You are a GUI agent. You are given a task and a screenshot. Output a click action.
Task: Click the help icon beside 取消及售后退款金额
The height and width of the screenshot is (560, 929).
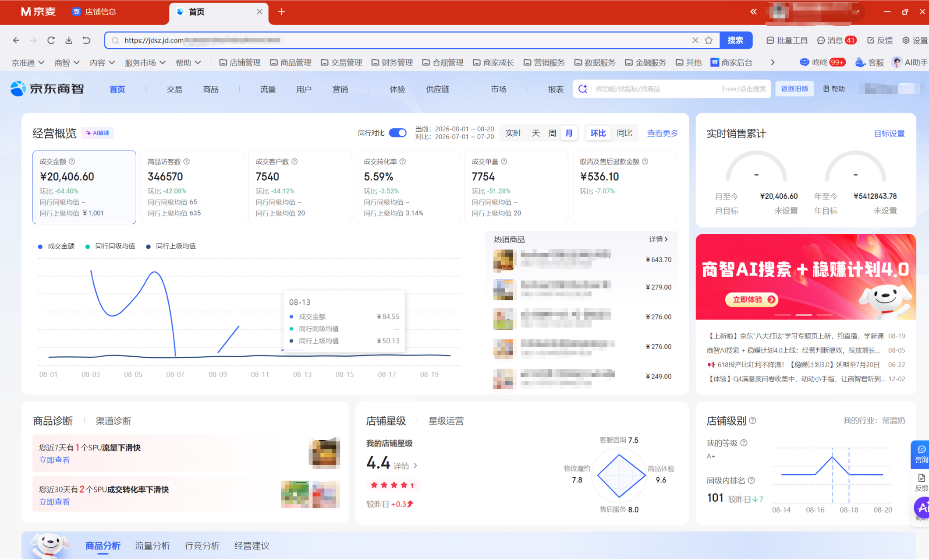[645, 162]
